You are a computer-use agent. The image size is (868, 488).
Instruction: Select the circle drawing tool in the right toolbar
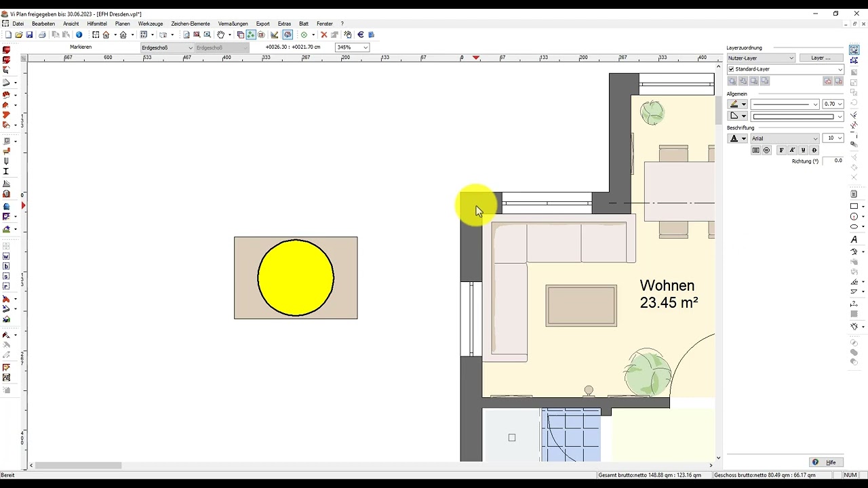854,216
